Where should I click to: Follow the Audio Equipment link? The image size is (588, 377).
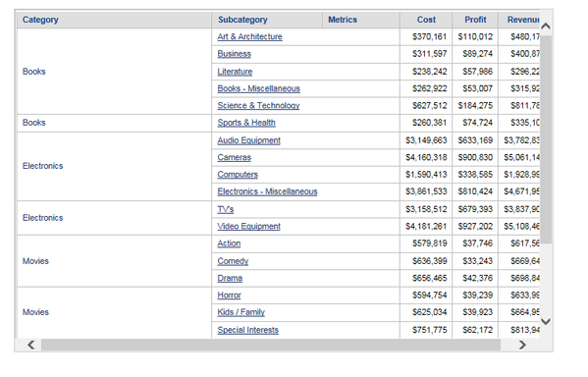[248, 140]
